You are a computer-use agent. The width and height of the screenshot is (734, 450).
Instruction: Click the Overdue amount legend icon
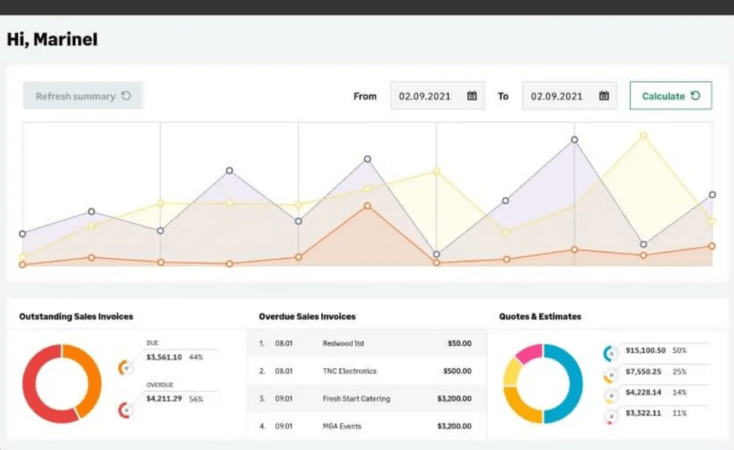pyautogui.click(x=124, y=409)
